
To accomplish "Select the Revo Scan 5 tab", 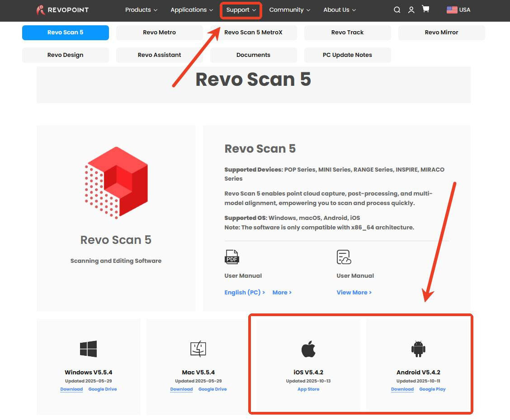I will [x=66, y=33].
